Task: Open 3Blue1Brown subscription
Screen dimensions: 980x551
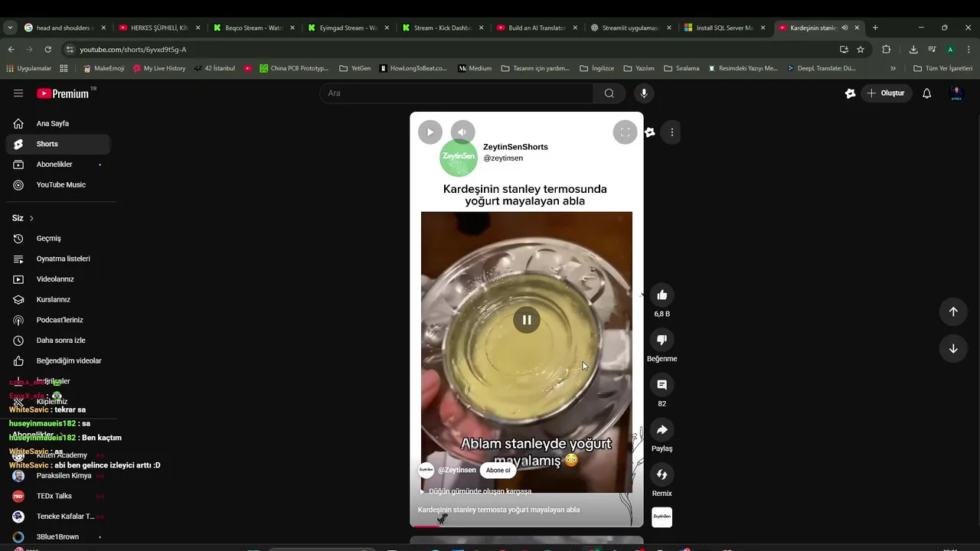Action: [58, 536]
